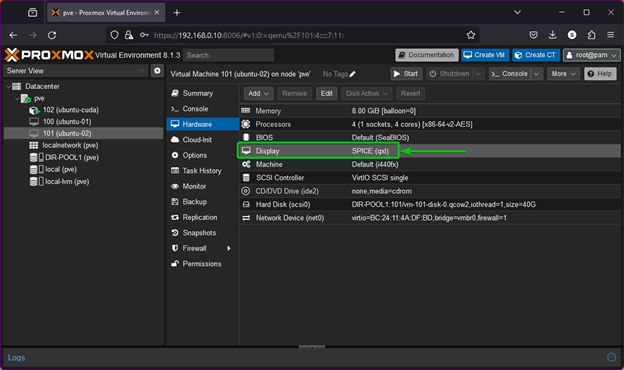Select DIR-POOL1 (pve) storage

pos(84,158)
